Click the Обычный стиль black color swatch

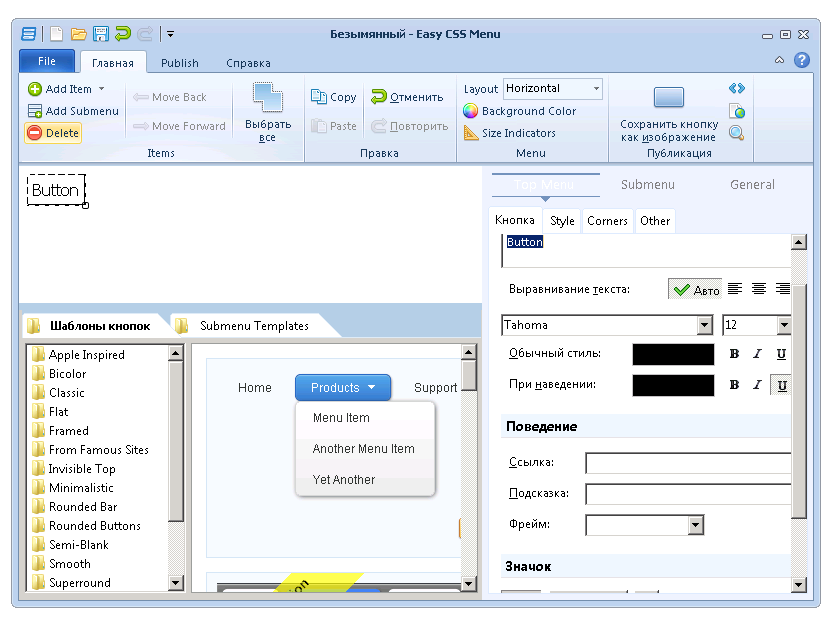673,354
